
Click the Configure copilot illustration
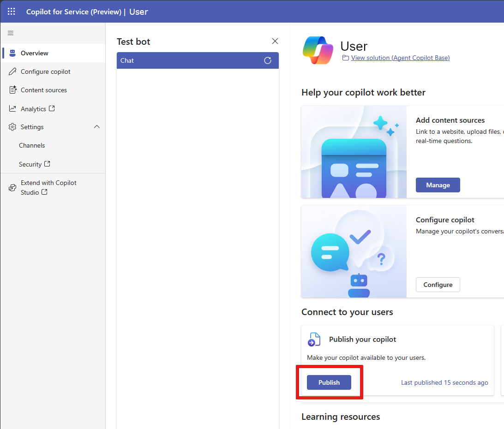click(x=354, y=251)
